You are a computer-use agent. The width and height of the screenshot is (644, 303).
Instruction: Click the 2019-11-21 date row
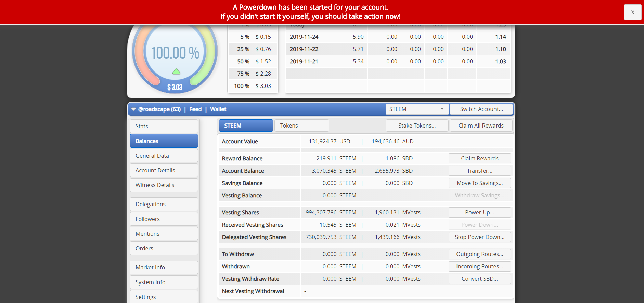point(398,61)
